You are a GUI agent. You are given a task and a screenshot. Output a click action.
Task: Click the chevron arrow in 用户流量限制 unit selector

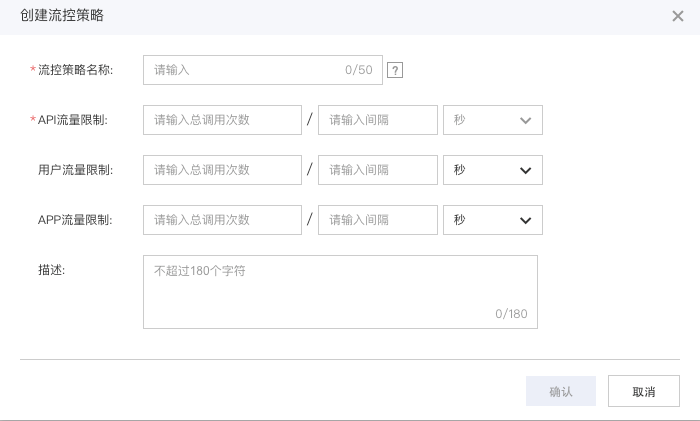pyautogui.click(x=525, y=171)
